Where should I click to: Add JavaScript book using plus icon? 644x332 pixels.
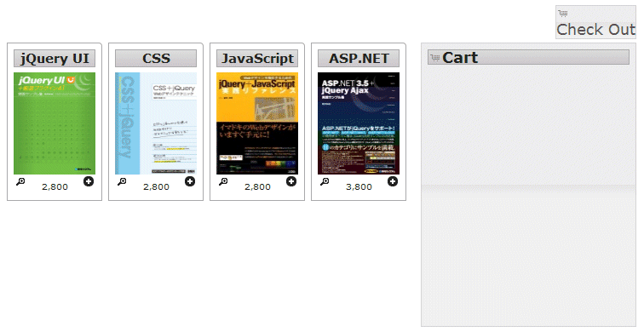coord(291,181)
